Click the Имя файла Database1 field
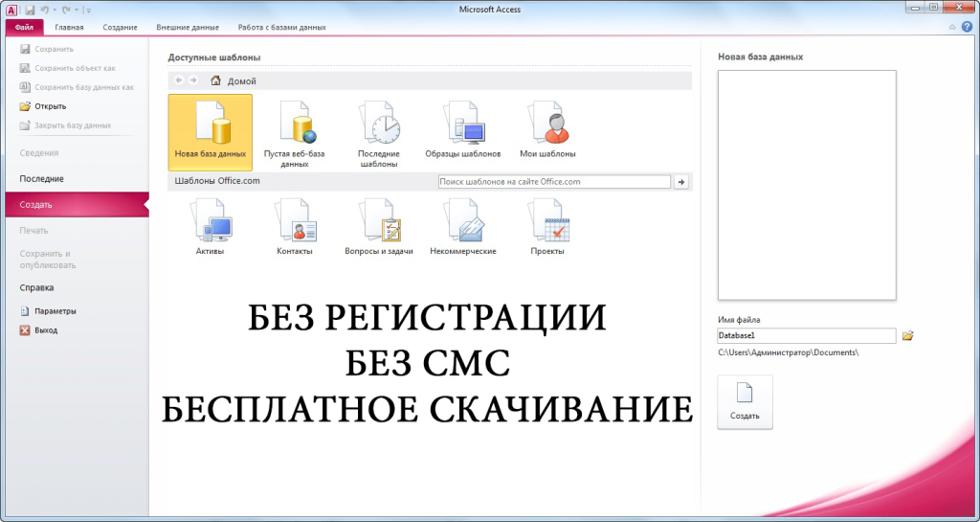This screenshot has height=522, width=980. (806, 335)
